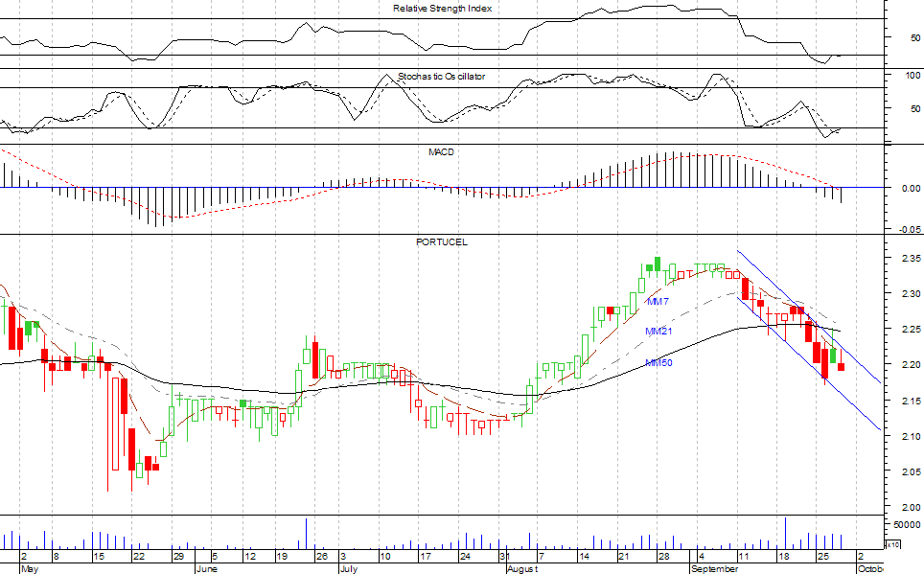Select the 2.25 price axis value
924x574 pixels.
coord(911,330)
